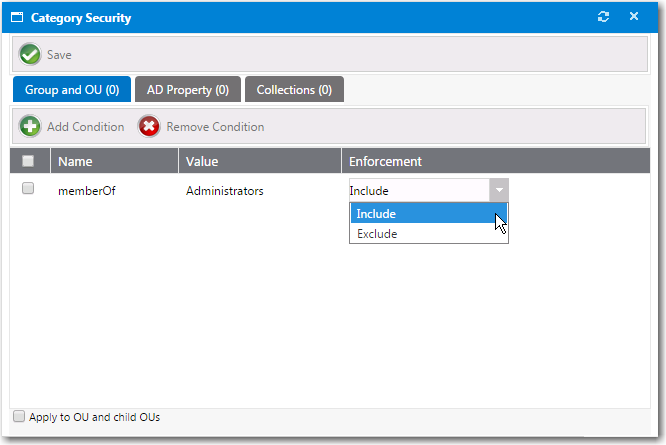Click the green plus Add Condition icon

[x=31, y=127]
